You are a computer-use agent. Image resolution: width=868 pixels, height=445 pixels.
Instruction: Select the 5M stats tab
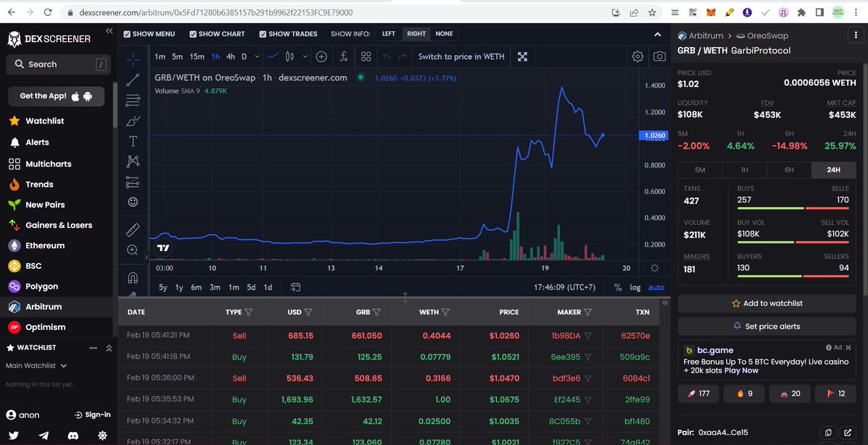[x=699, y=170]
